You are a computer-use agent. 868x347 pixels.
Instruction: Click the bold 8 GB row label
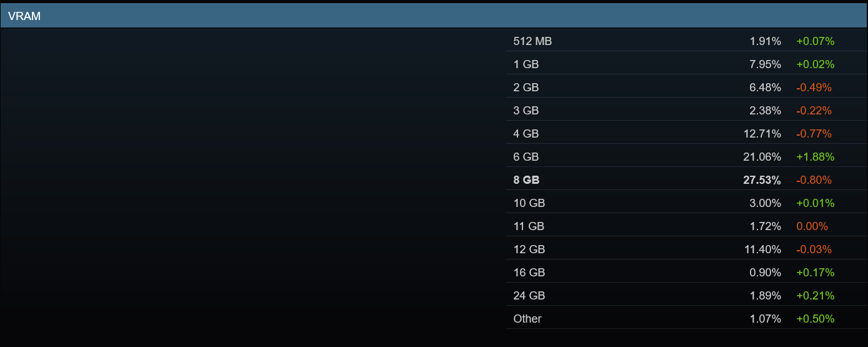526,180
